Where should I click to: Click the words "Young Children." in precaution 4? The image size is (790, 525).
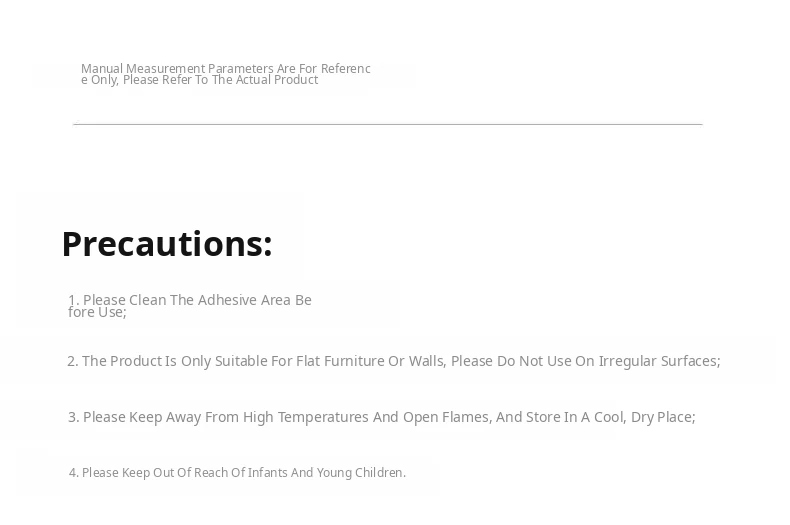[361, 473]
